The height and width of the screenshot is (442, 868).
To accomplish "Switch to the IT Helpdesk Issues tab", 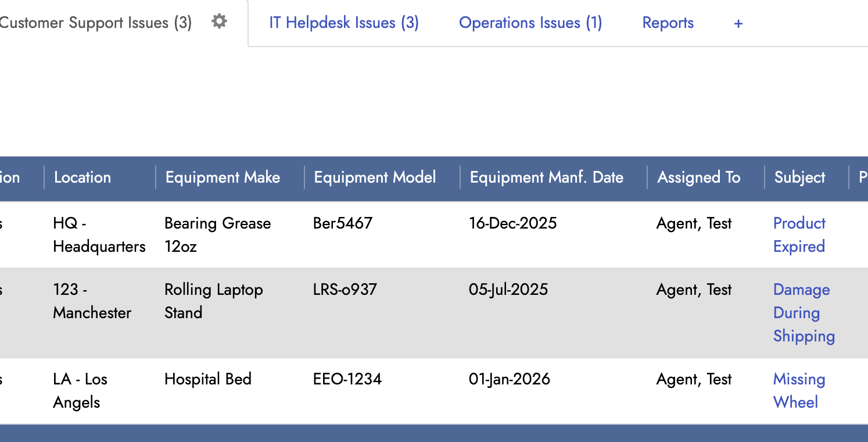I will pos(343,23).
